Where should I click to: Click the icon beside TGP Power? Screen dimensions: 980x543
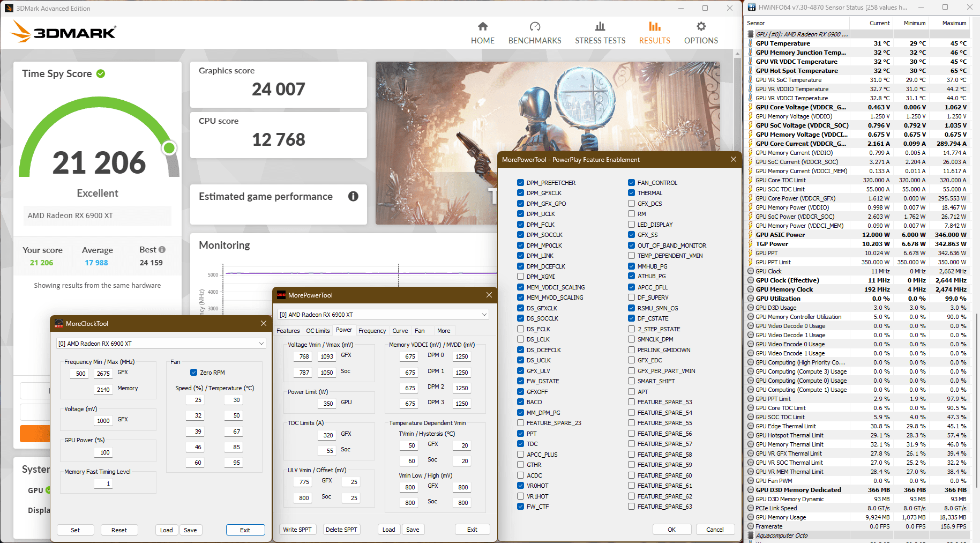[751, 244]
